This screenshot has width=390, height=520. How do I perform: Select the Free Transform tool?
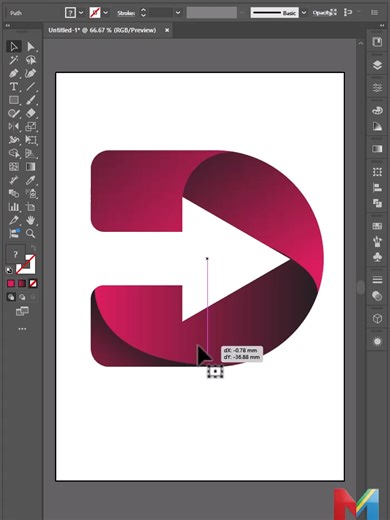click(31, 140)
